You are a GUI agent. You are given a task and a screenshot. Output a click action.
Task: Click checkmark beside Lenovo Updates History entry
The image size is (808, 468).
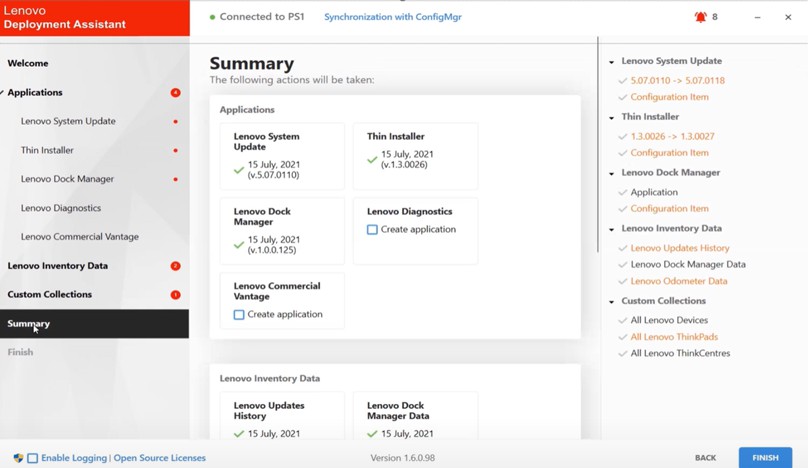622,248
